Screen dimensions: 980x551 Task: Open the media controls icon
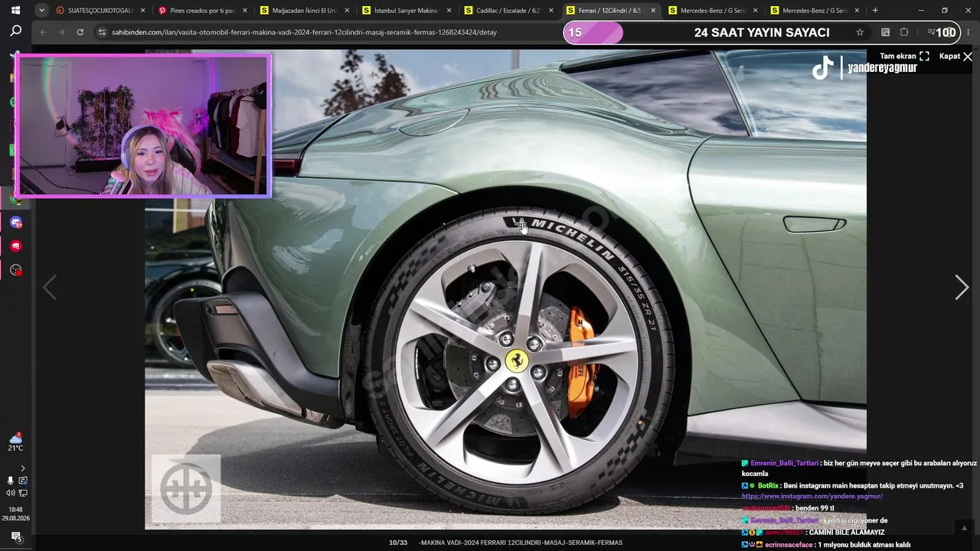click(x=930, y=32)
